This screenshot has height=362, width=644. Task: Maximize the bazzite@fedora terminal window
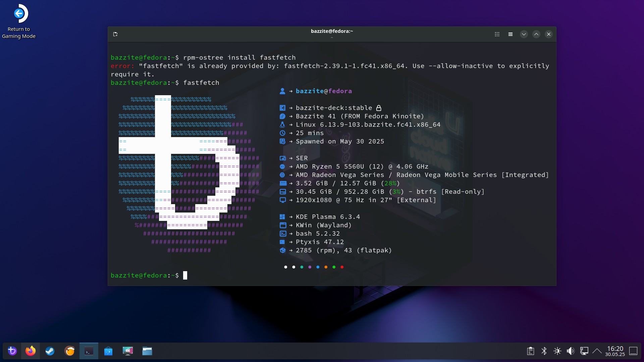536,34
